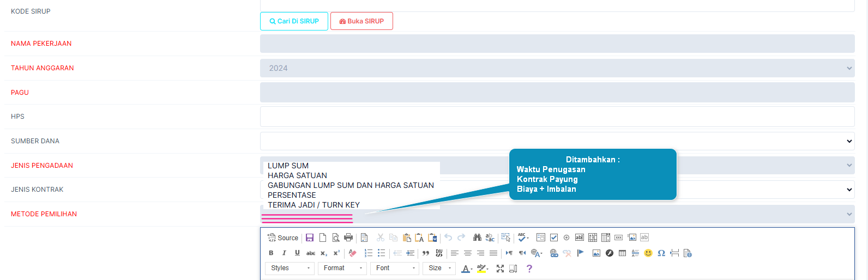Insert an IFrame

coord(688,253)
